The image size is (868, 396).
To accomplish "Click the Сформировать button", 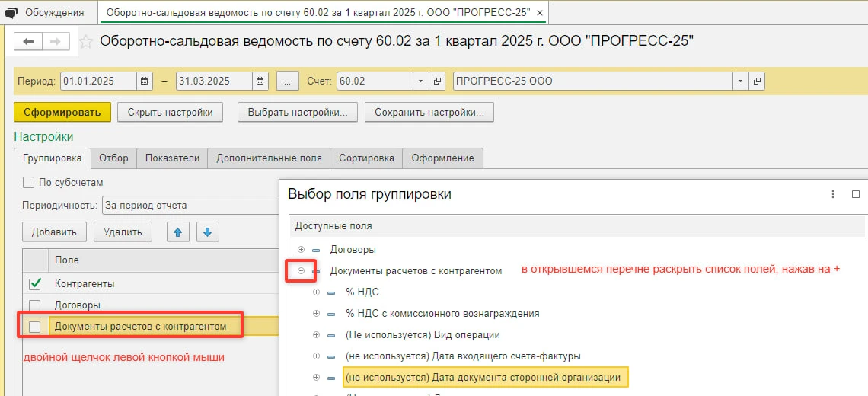I will (62, 112).
